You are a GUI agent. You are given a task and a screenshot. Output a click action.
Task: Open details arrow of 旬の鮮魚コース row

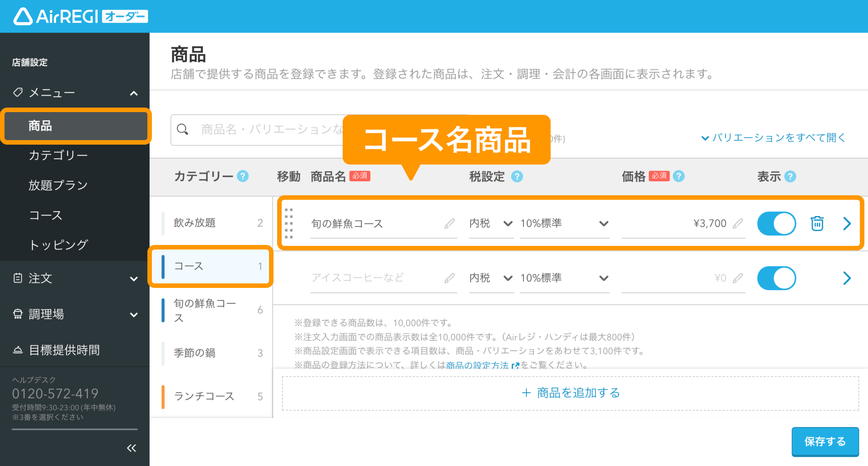click(847, 223)
